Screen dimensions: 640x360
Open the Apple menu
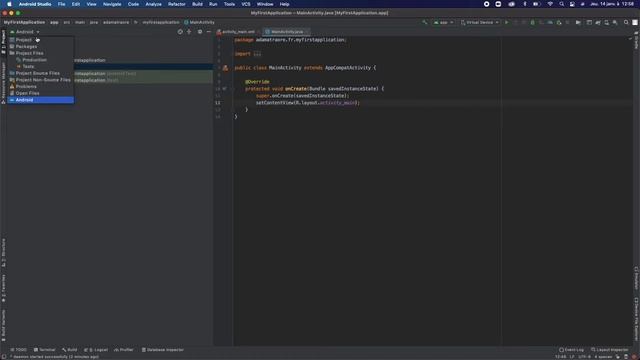point(9,4)
